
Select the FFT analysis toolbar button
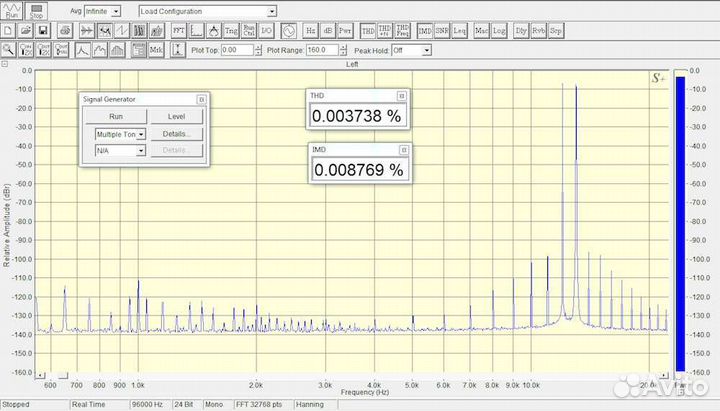click(179, 31)
